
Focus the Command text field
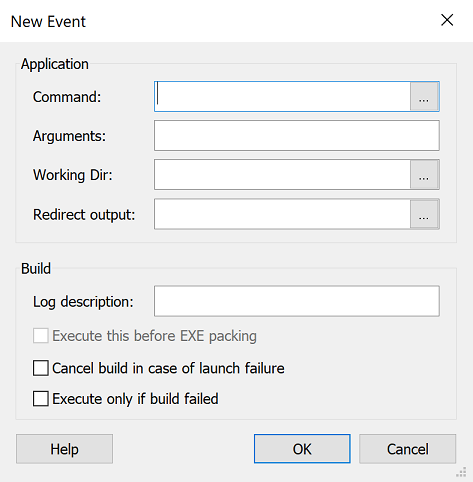(282, 97)
